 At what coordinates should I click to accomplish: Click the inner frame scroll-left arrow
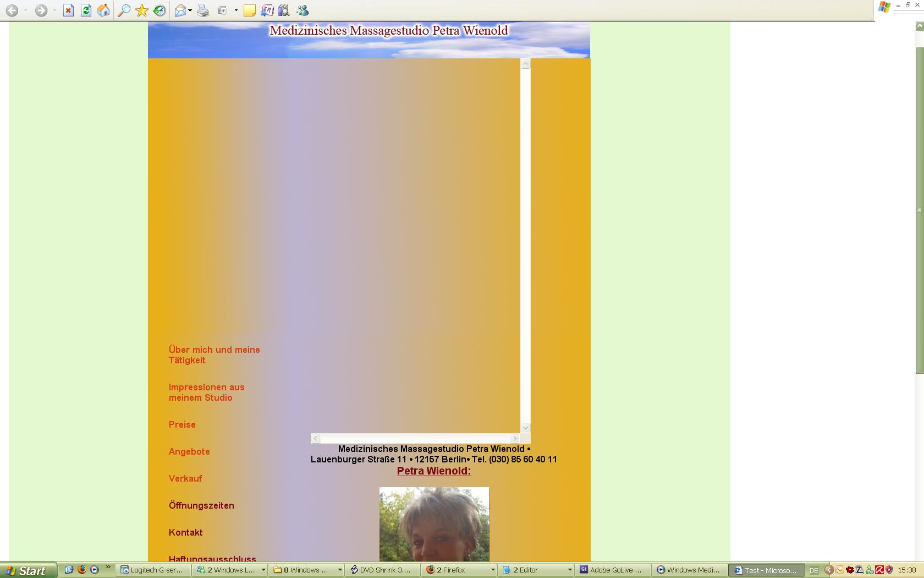click(316, 438)
